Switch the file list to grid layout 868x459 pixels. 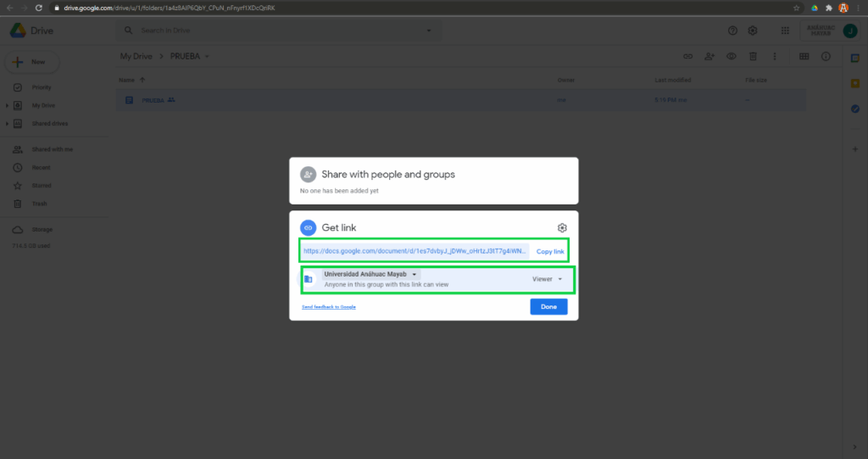(804, 56)
